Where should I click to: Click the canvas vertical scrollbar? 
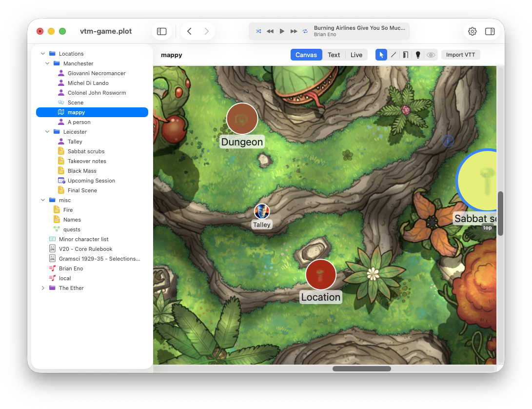[500, 213]
